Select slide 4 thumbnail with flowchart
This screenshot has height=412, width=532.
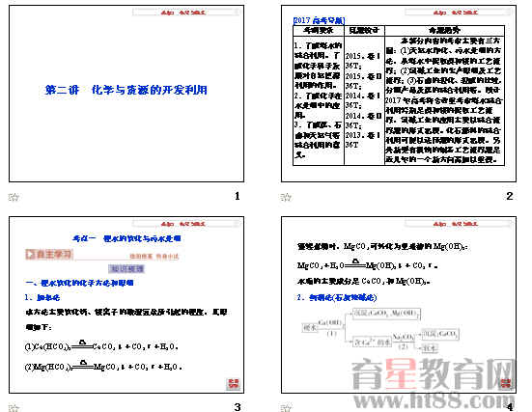coord(399,305)
